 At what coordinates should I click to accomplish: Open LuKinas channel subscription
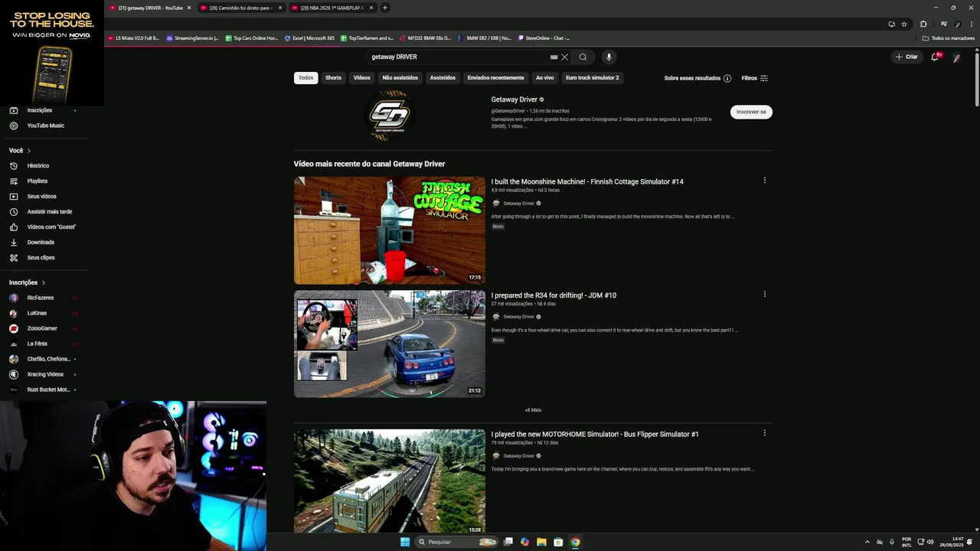tap(37, 313)
